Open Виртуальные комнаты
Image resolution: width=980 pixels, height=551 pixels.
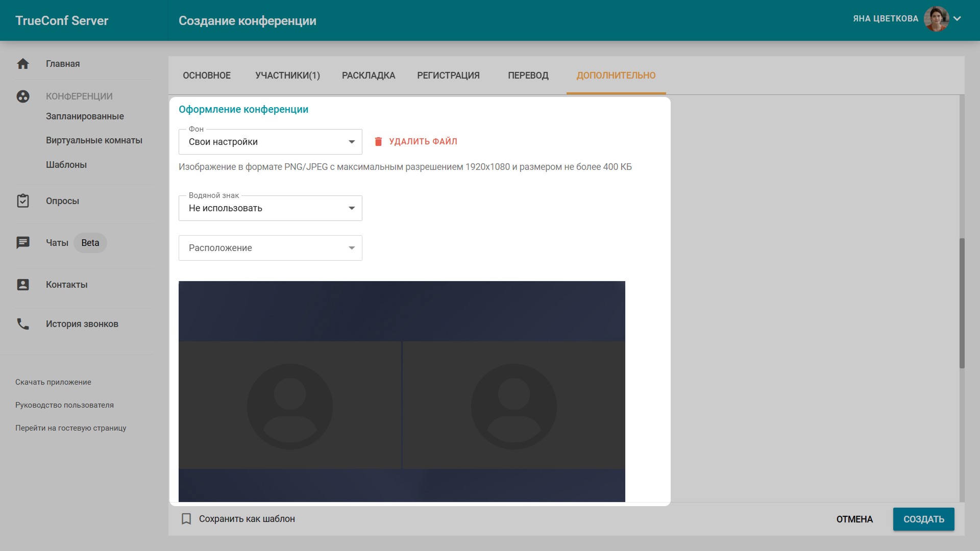94,140
